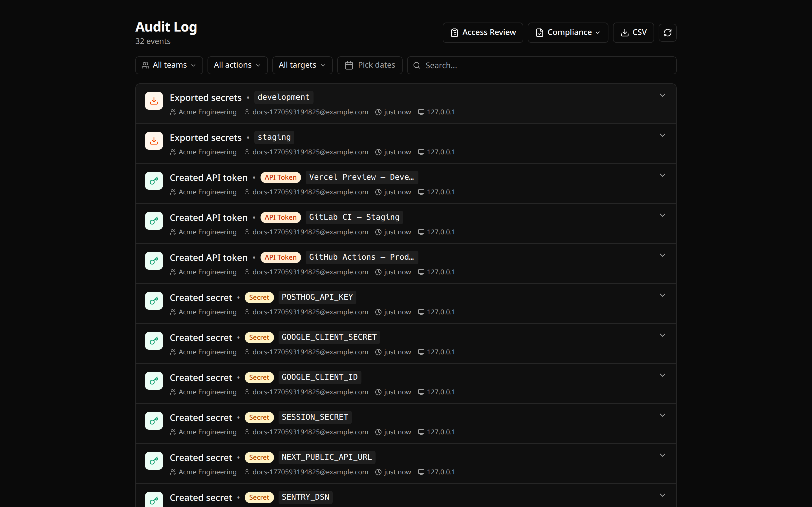Viewport: 812px width, 507px height.
Task: Click the refresh icon next to CSV button
Action: 667,32
